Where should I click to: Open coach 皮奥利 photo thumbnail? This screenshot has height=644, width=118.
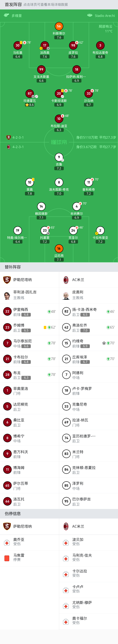click(66, 295)
